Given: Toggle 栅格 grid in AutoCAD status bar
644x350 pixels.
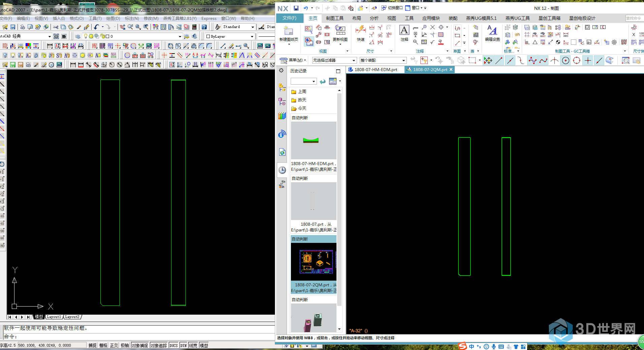Looking at the screenshot, I should point(103,345).
